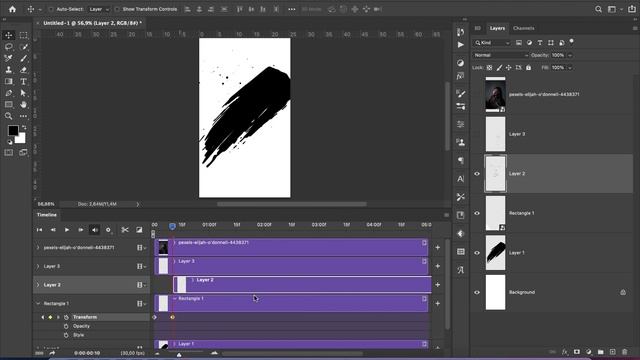The image size is (640, 360).
Task: Select Untitled-1 document tab
Action: tap(93, 23)
